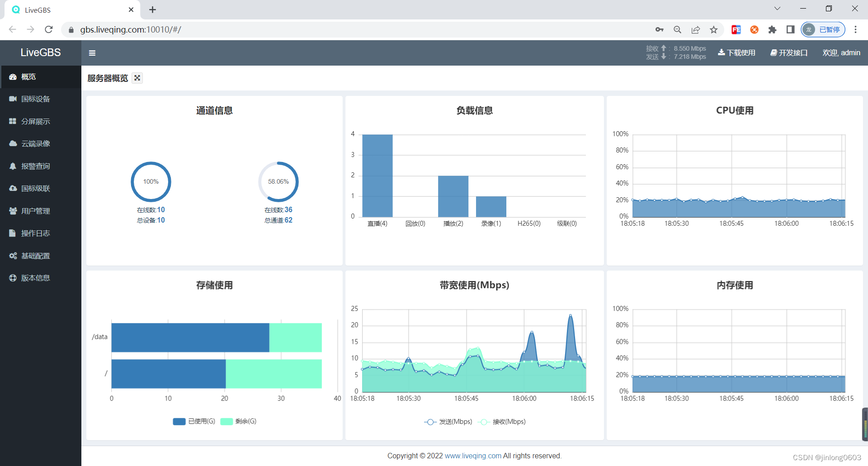The height and width of the screenshot is (466, 868).
Task: Open the 欢迎, admin user menu
Action: pos(841,53)
